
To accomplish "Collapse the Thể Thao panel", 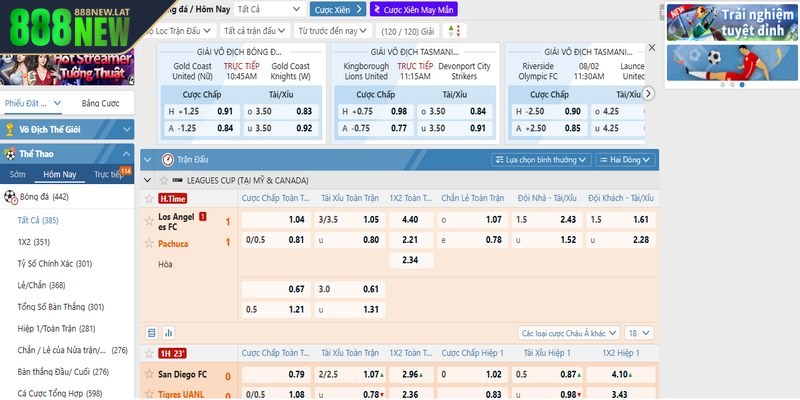I will [127, 154].
